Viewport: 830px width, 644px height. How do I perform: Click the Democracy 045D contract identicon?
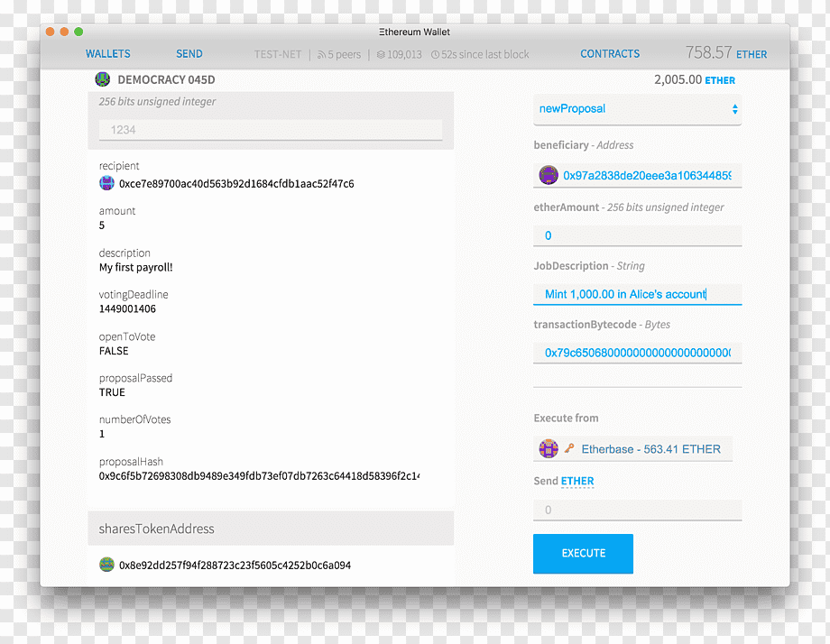point(103,79)
